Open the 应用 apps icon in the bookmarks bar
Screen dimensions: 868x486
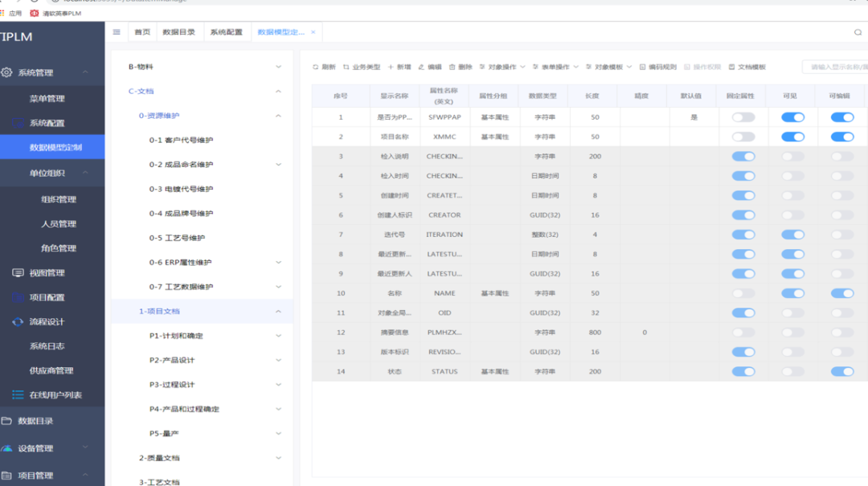[2, 14]
